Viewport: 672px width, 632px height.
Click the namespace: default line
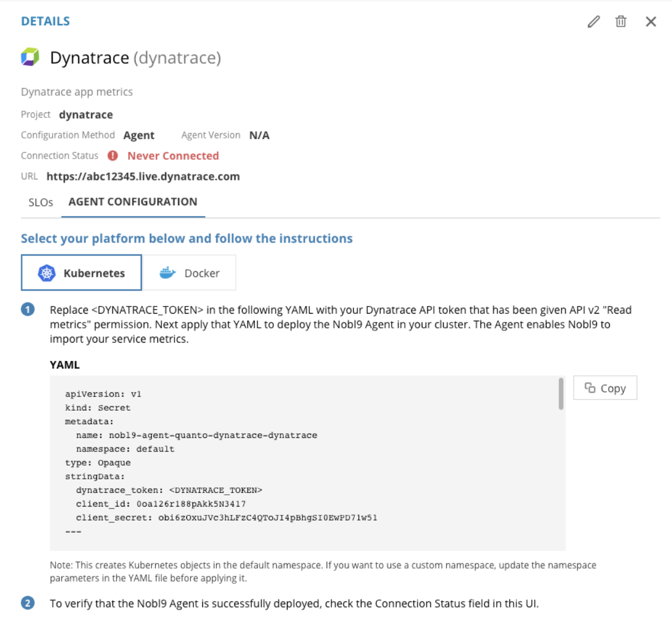(125, 449)
